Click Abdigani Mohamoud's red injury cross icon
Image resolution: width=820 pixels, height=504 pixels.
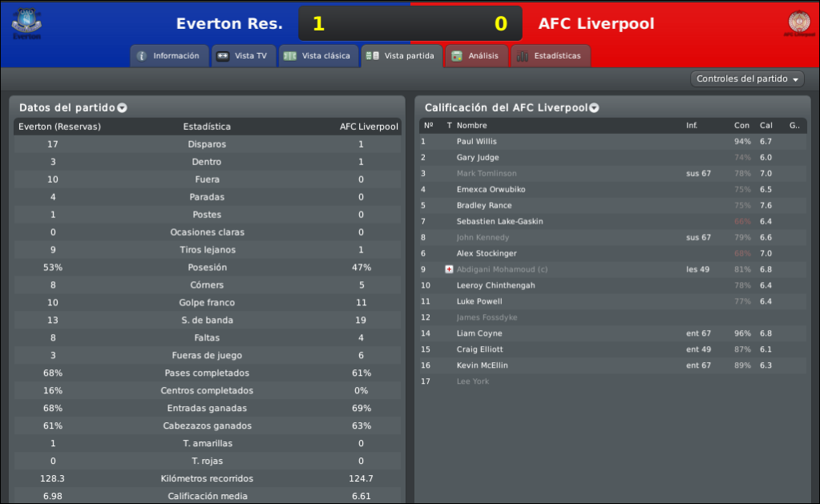(449, 269)
